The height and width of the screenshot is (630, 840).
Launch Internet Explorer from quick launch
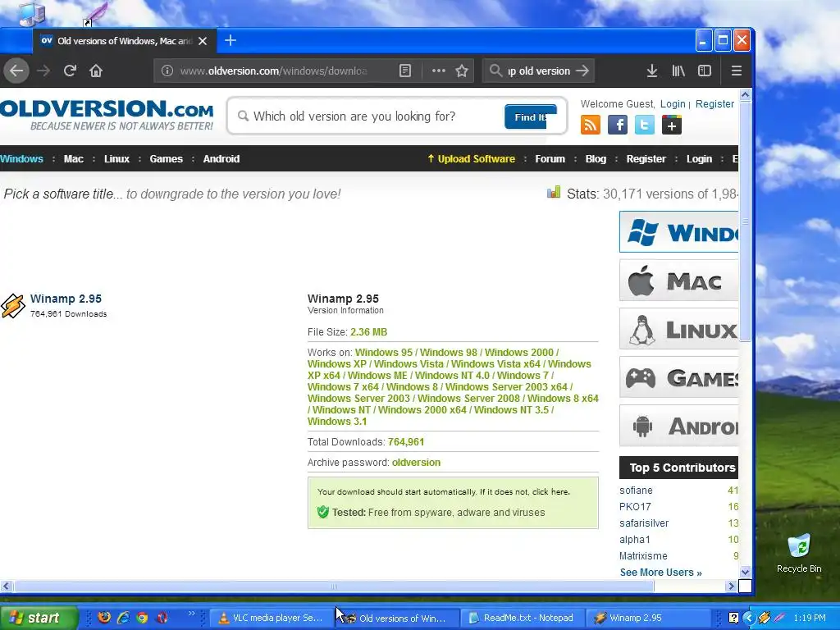coord(123,618)
